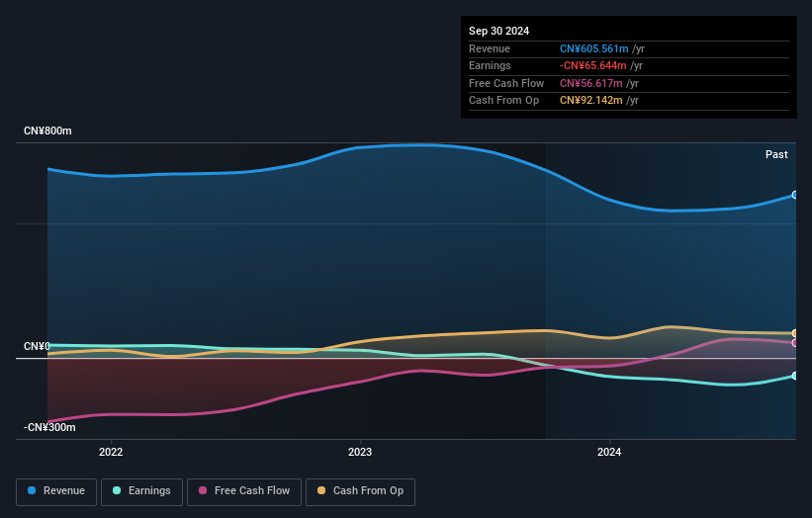
Task: Click the -CN¥65.644m earnings value
Action: [593, 65]
